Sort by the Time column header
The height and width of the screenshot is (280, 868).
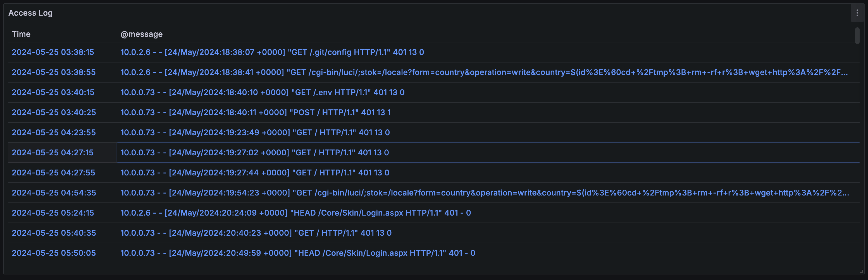[x=21, y=34]
